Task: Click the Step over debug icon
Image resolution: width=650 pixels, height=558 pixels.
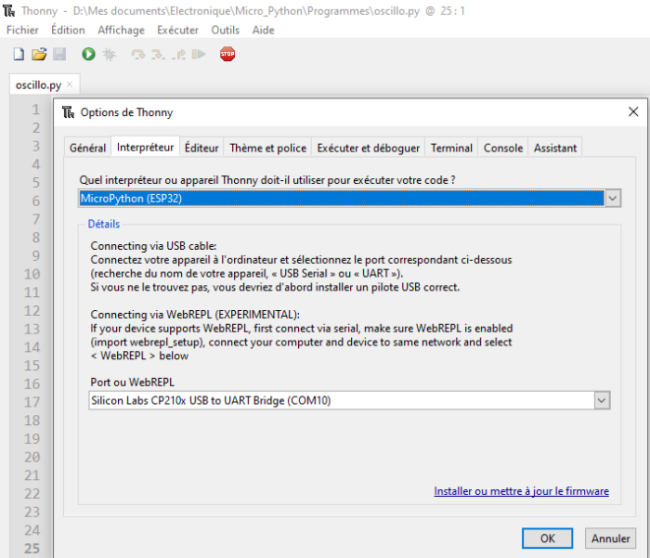Action: (138, 54)
